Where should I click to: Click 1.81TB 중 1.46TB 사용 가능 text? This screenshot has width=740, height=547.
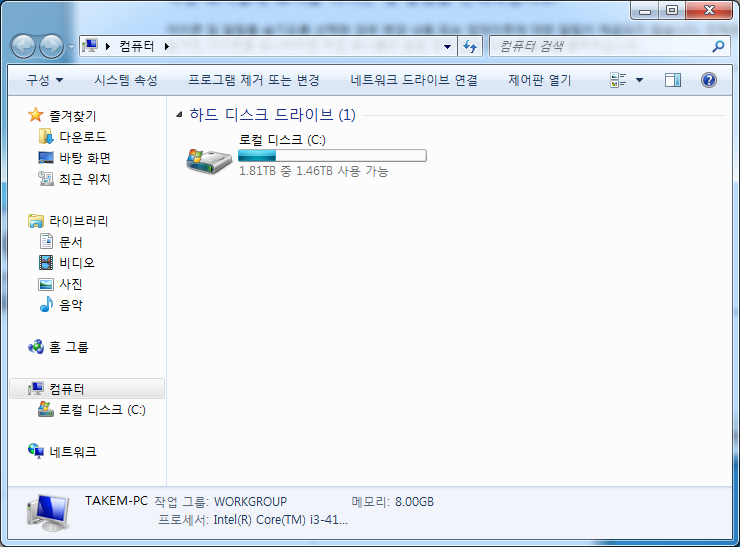click(x=313, y=171)
